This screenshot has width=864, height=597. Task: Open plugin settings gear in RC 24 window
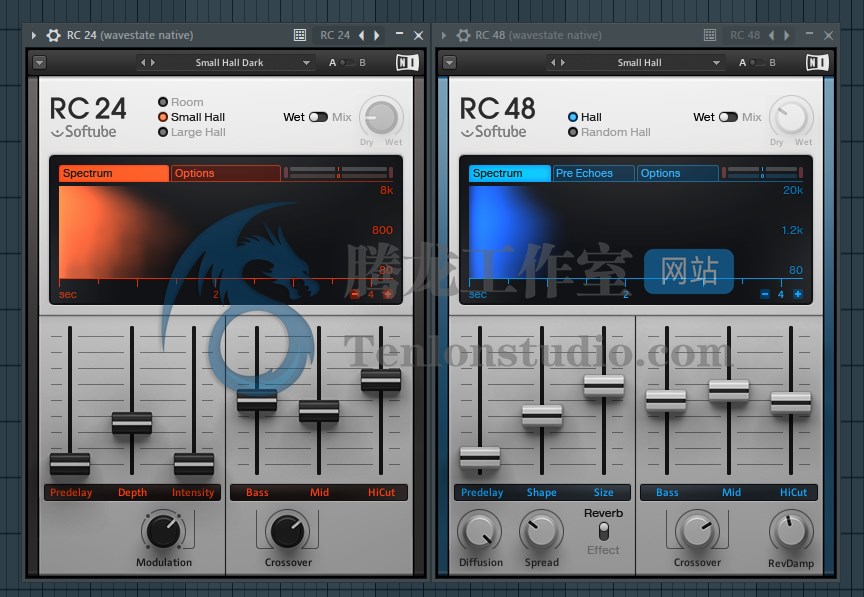(53, 35)
